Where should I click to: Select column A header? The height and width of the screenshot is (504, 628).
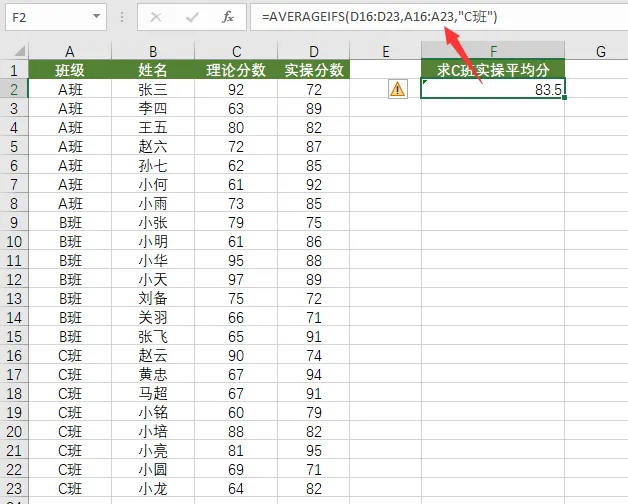point(70,51)
